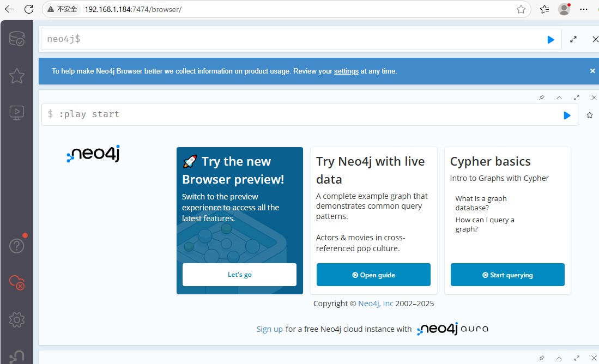599x364 pixels.
Task: Expand the query editor to fullscreen
Action: pos(573,39)
